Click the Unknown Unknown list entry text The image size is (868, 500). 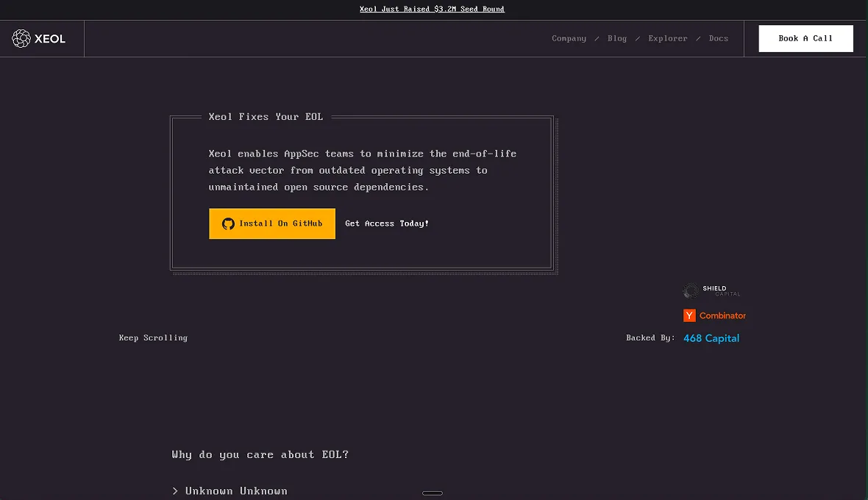[236, 490]
